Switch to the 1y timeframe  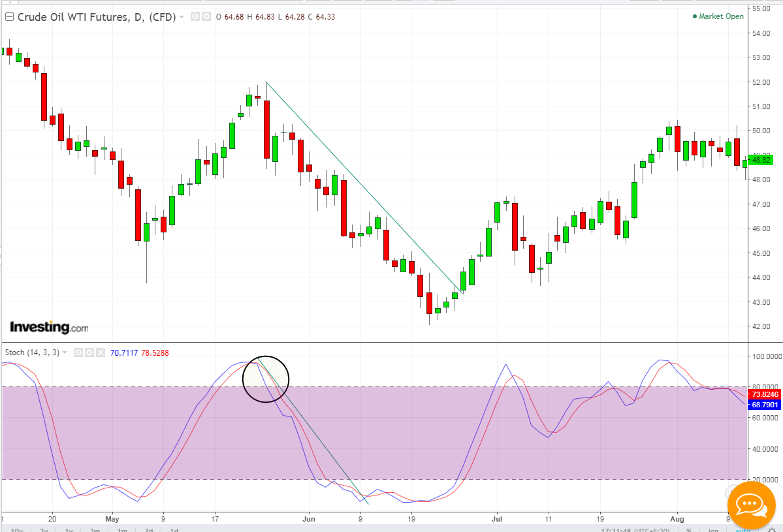pos(69,530)
